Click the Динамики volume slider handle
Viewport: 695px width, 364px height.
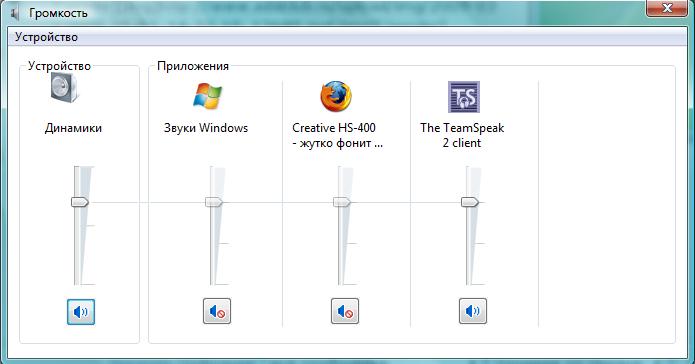pyautogui.click(x=80, y=202)
